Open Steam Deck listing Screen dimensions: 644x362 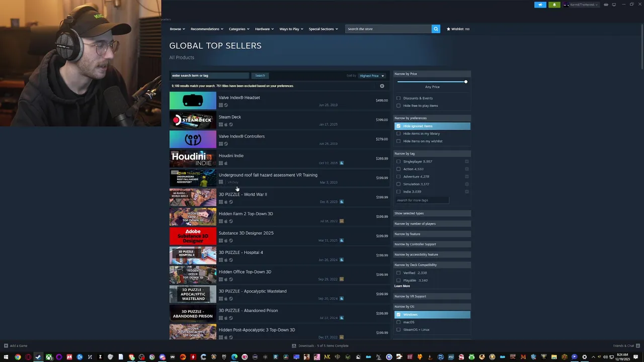pyautogui.click(x=279, y=120)
